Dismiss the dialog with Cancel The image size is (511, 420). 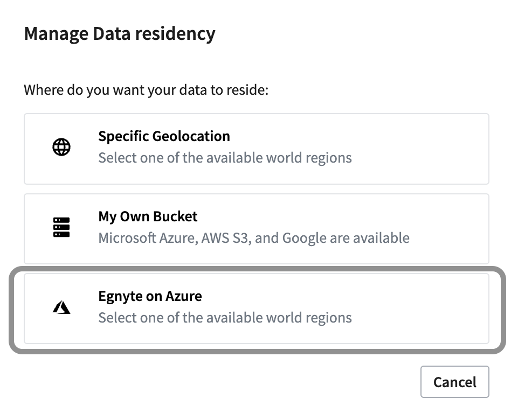click(454, 382)
